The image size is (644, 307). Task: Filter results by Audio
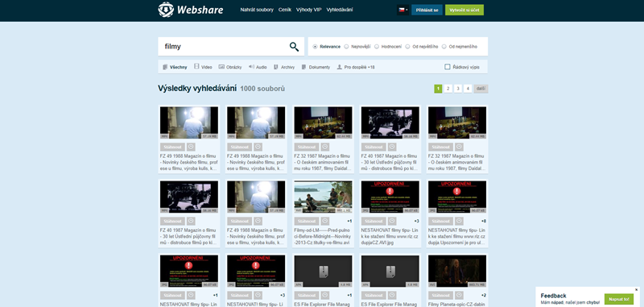pyautogui.click(x=258, y=67)
